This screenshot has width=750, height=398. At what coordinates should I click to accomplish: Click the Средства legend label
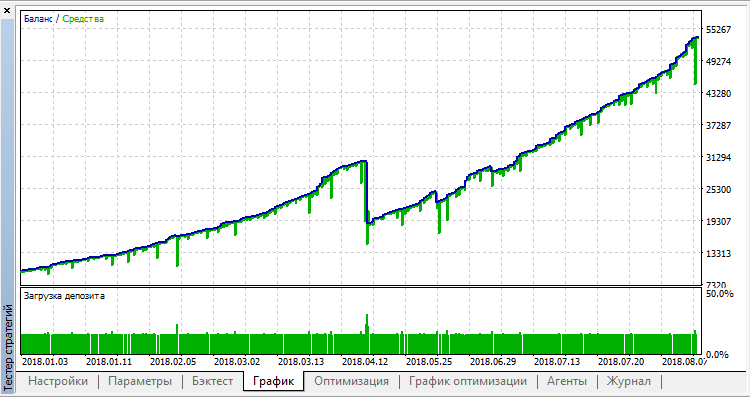pos(83,19)
